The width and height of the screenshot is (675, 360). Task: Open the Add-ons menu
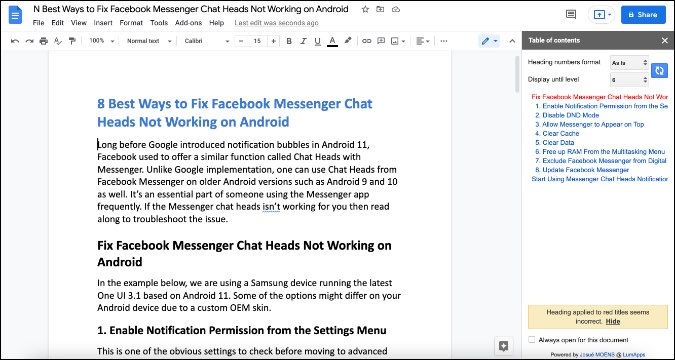(189, 23)
